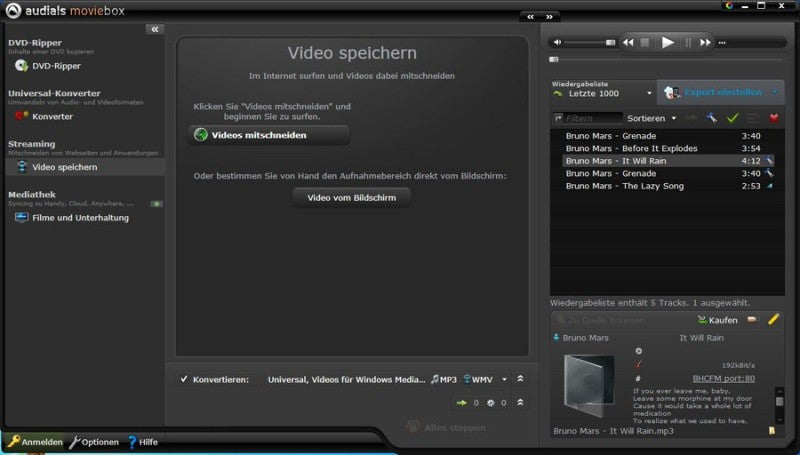Open the BHCFM port:80 link

point(723,378)
